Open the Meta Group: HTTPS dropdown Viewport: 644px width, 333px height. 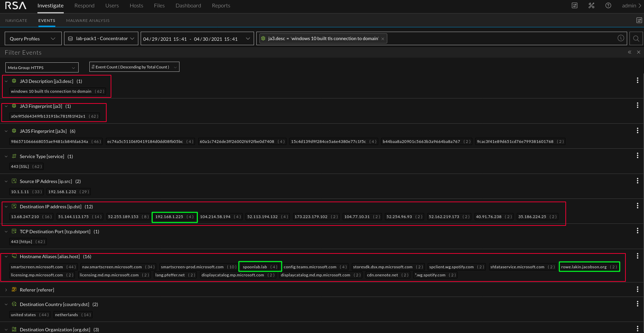42,68
